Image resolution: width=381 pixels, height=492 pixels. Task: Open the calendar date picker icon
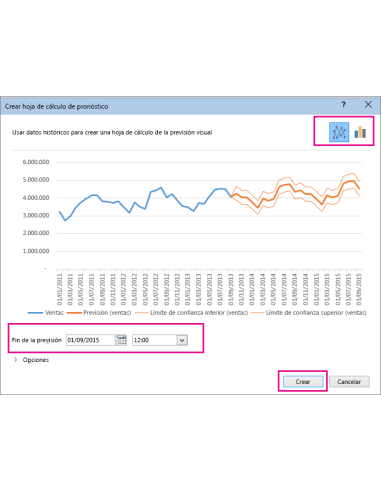(x=122, y=340)
